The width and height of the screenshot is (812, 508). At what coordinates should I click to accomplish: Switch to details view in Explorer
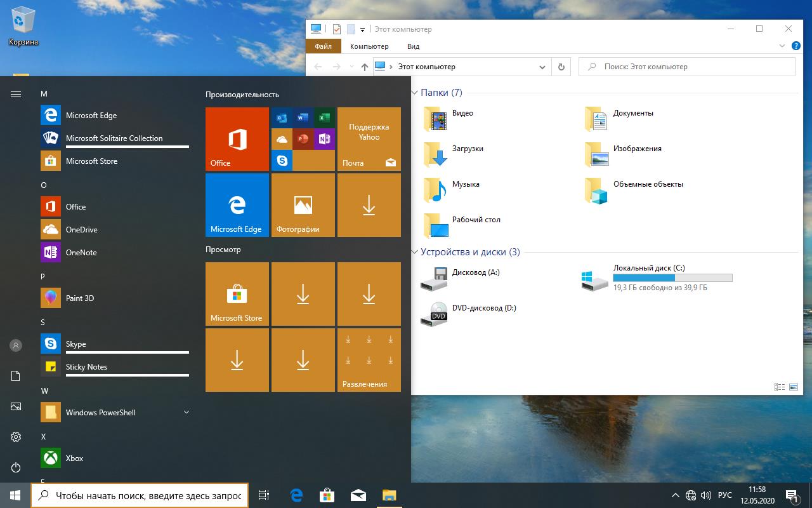780,387
